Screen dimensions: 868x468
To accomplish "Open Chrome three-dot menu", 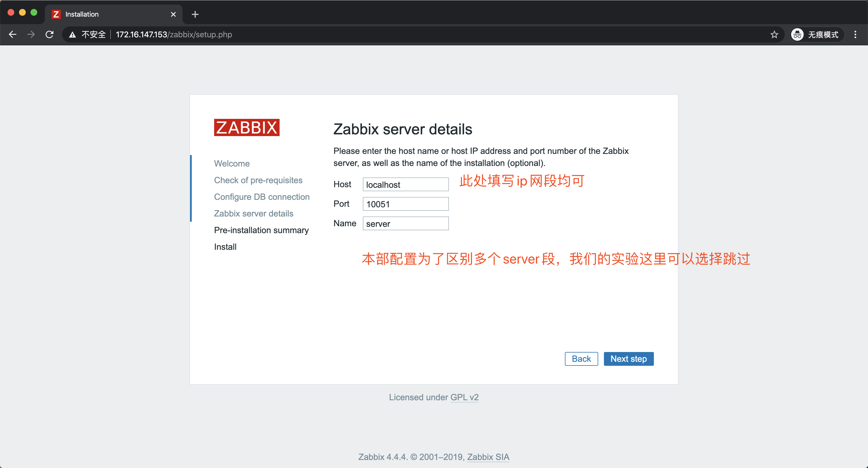I will [855, 34].
